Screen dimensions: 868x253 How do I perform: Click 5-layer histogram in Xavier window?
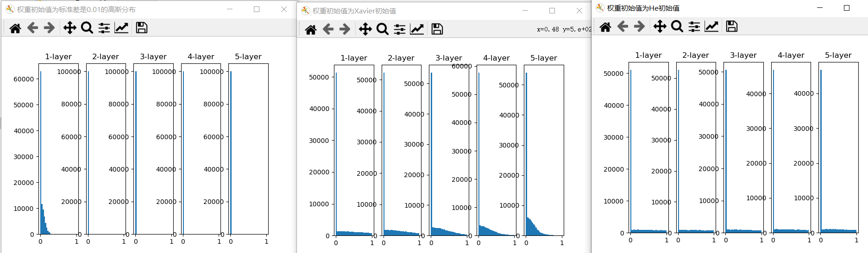coord(544,150)
